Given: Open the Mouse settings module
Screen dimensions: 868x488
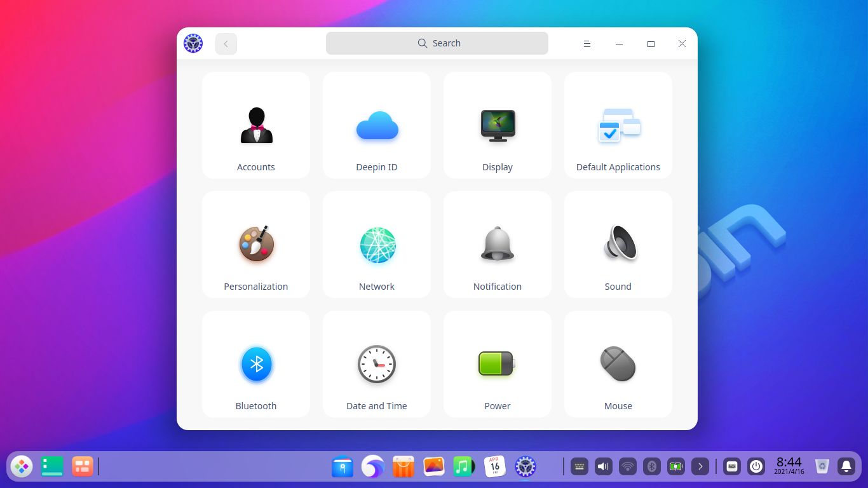Looking at the screenshot, I should click(x=618, y=364).
